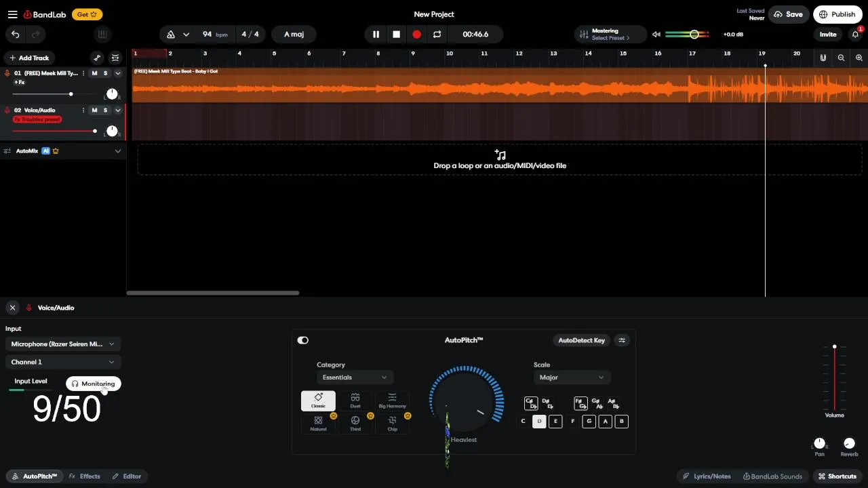Select the Third AutoPitch preset

click(355, 424)
